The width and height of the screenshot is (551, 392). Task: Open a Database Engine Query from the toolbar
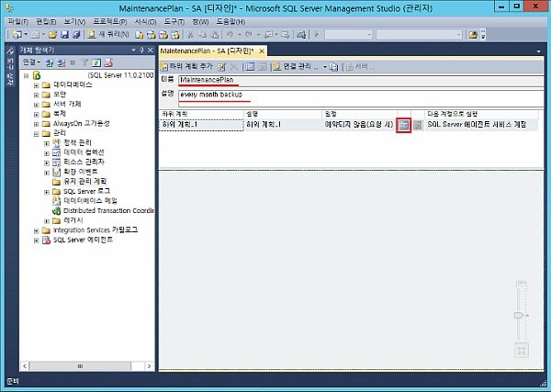(140, 35)
